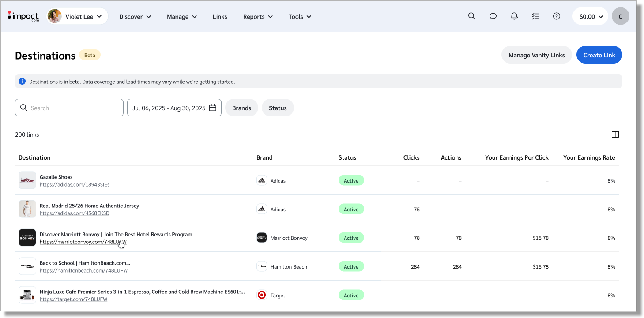644x318 pixels.
Task: Click Violet Lee's profile photo
Action: pos(55,16)
